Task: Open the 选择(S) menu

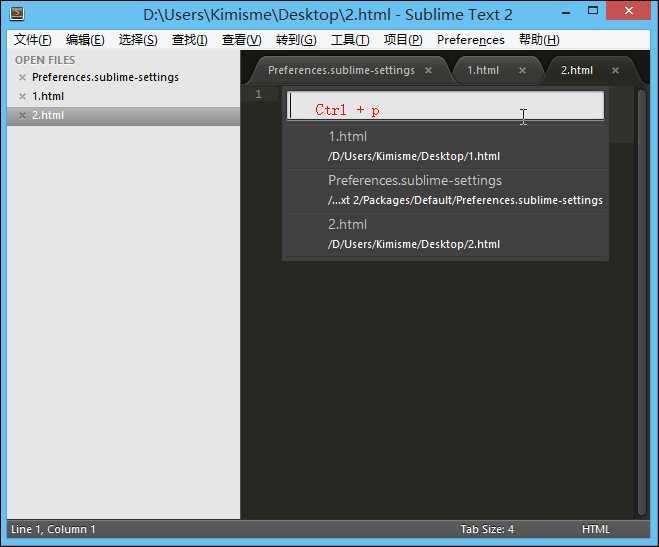Action: (x=138, y=40)
